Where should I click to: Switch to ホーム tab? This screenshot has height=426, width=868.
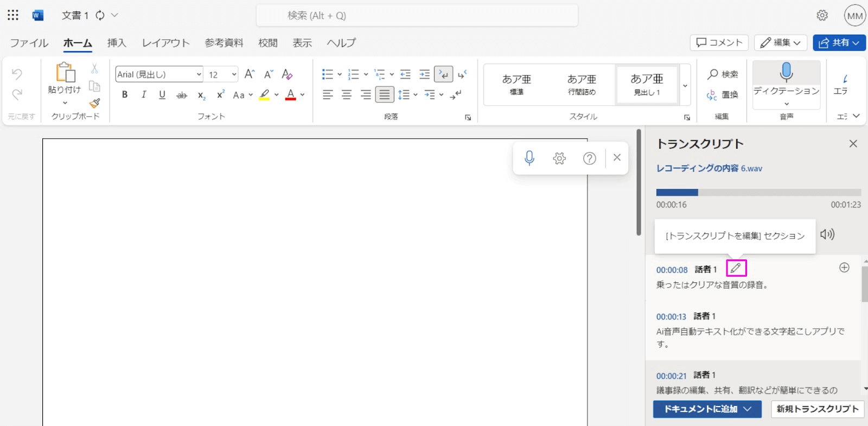78,43
